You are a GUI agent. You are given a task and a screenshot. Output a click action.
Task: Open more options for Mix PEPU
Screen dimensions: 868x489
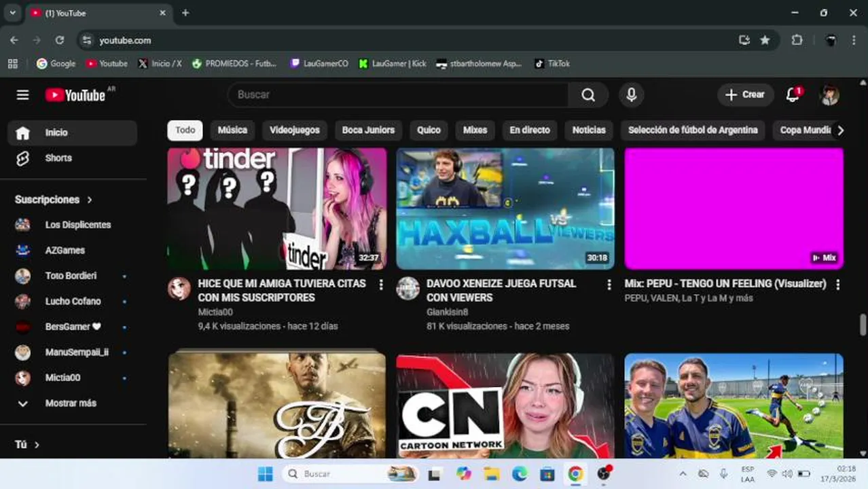point(837,285)
